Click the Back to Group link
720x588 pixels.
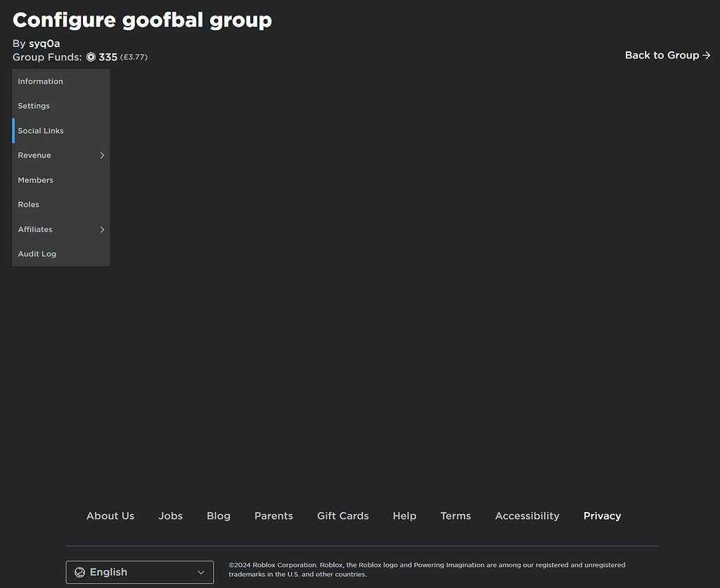click(x=661, y=55)
